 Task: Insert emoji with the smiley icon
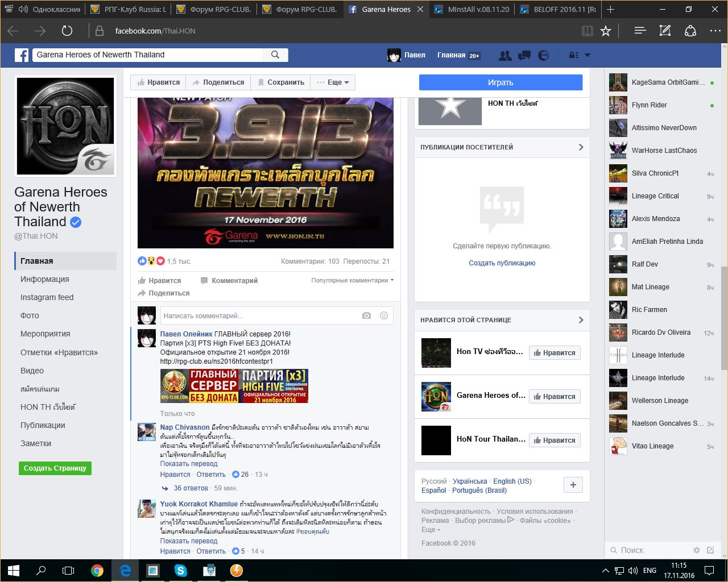[384, 315]
